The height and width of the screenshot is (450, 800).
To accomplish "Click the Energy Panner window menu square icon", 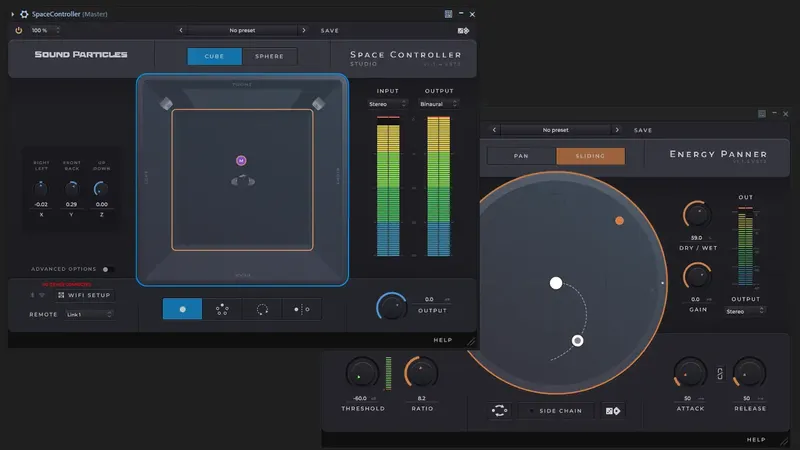I will (x=762, y=114).
